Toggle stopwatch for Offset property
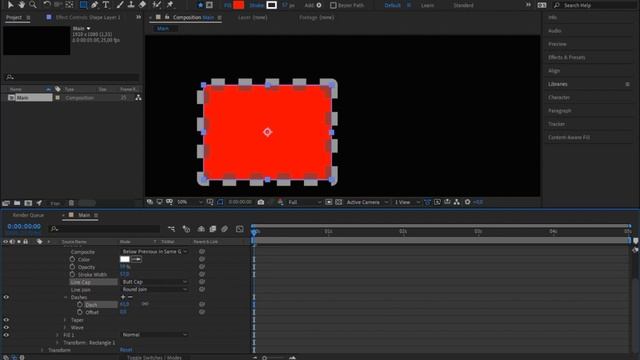This screenshot has height=360, width=640. (x=80, y=312)
